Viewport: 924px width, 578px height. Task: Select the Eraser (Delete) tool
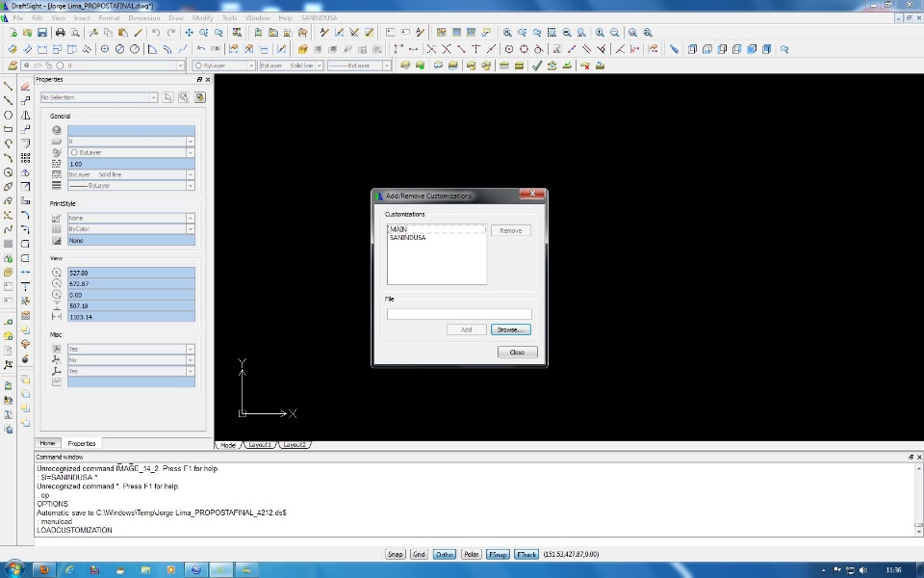pyautogui.click(x=25, y=86)
